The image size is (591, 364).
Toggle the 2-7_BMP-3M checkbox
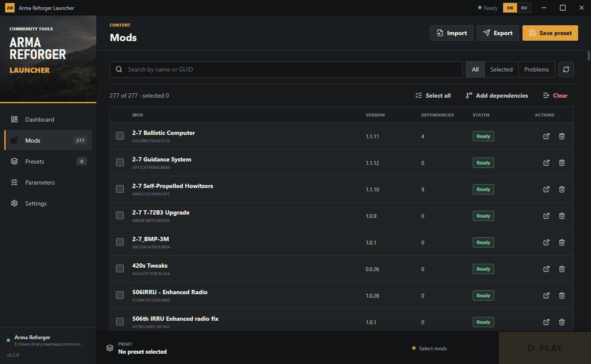(x=120, y=242)
